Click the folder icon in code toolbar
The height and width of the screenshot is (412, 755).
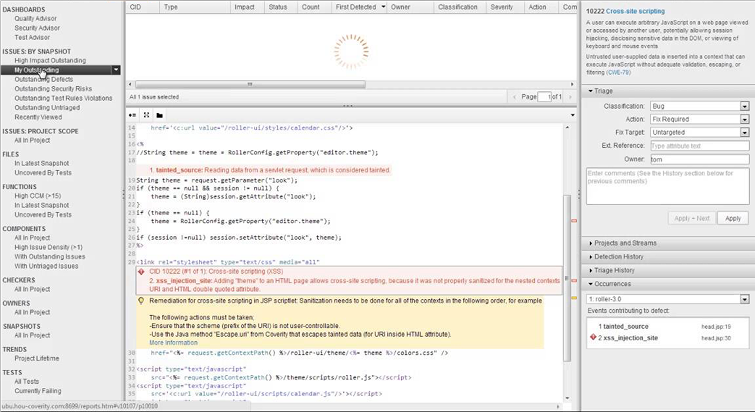160,115
